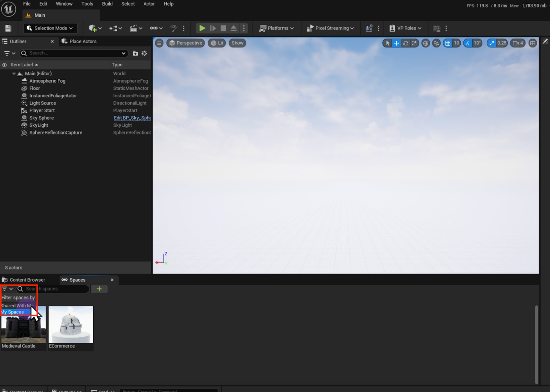Screen dimensions: 550x392
Task: Click the add new folder icon in Outliner
Action: tap(135, 53)
